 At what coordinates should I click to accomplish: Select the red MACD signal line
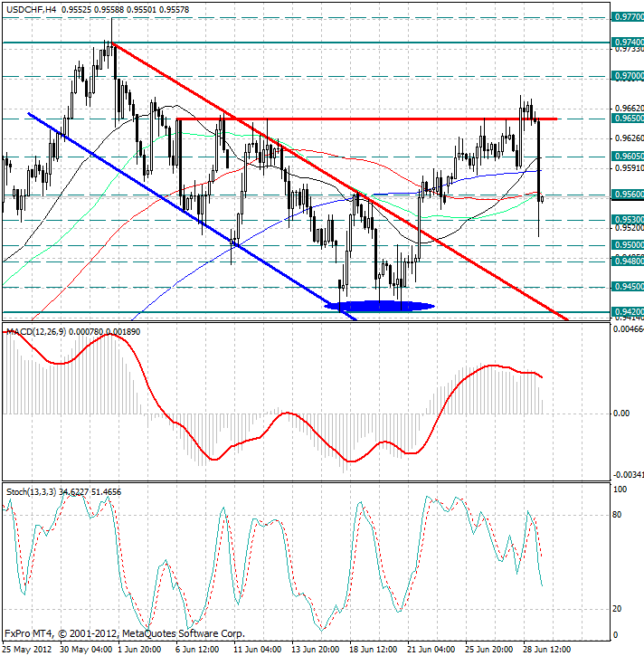(272, 397)
